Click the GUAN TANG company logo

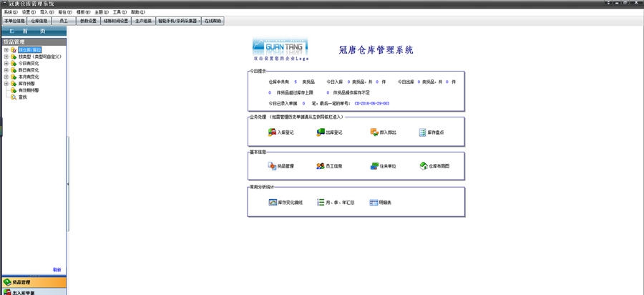point(280,47)
